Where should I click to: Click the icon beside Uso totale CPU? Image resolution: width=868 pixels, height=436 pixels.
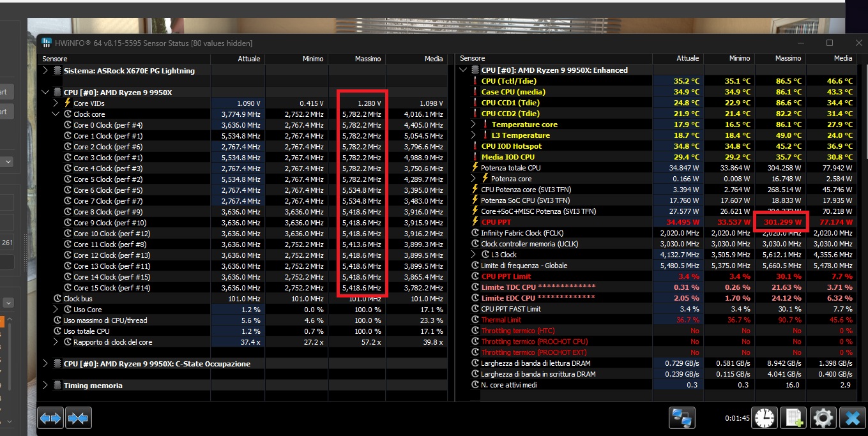pos(57,331)
